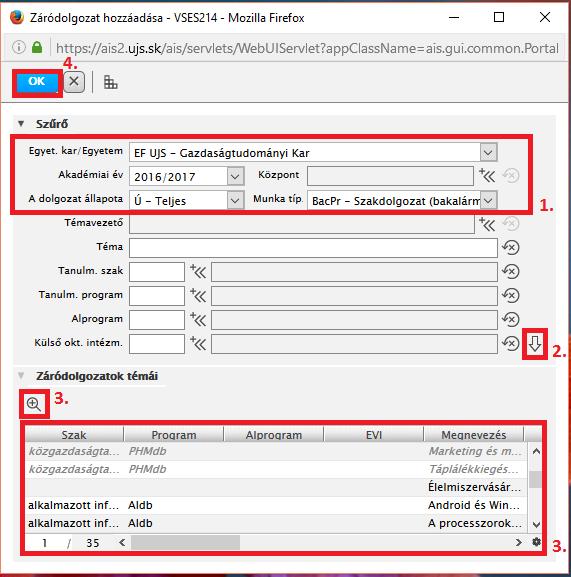Collapse the Záródolgozatok témái section
The height and width of the screenshot is (577, 571).
click(21, 376)
